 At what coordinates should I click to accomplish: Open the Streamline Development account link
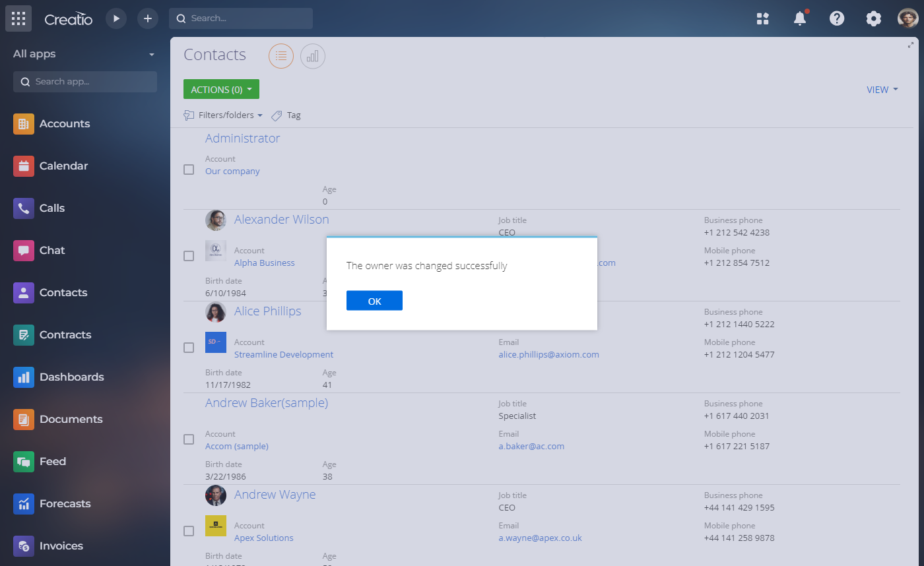[284, 355]
